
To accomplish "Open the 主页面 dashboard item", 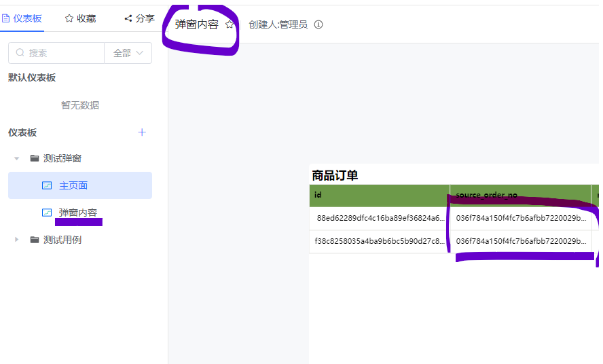I will click(x=80, y=185).
